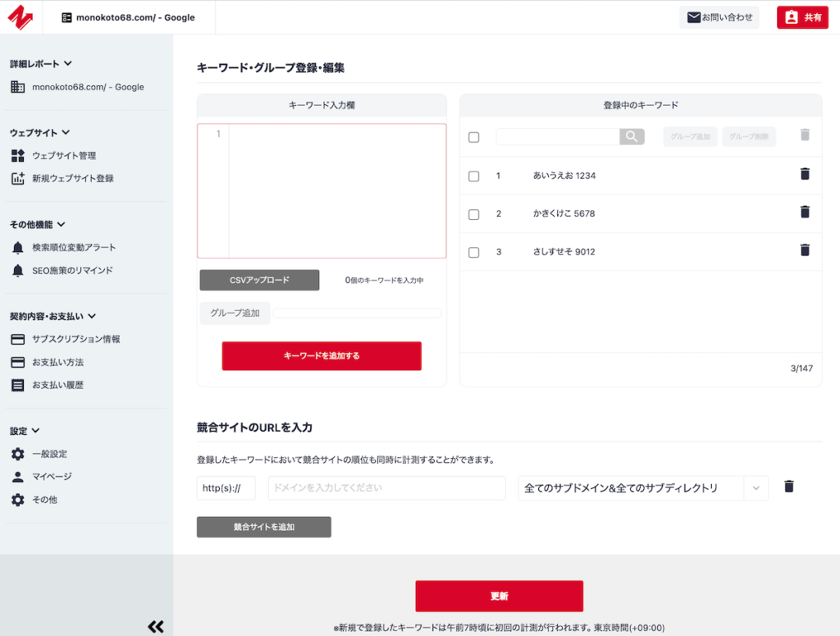Open the subdomain and subdirectory dropdown
Screen dimensions: 840x636
pos(643,487)
